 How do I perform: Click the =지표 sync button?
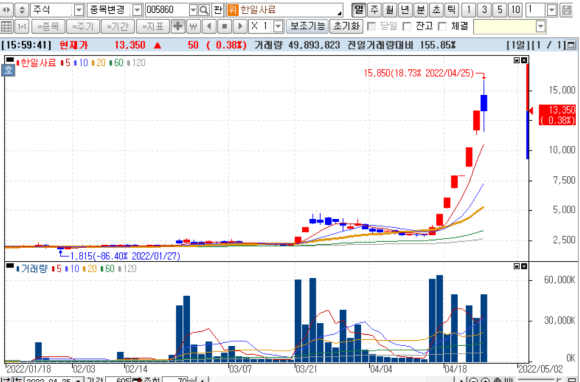point(152,27)
